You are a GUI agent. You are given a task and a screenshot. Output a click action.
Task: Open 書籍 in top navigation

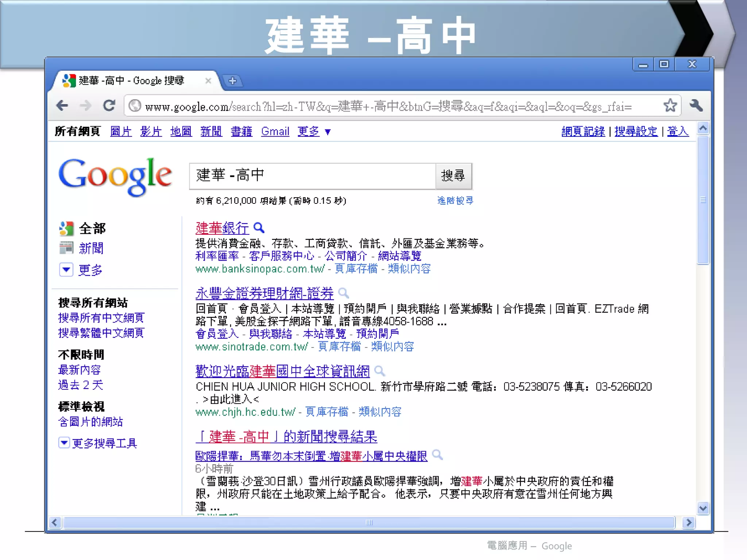tap(241, 131)
